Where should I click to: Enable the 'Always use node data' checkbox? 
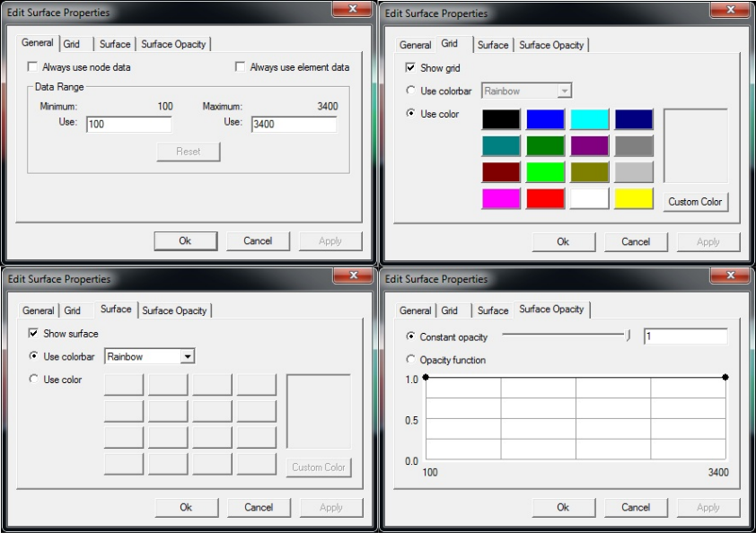click(x=33, y=66)
